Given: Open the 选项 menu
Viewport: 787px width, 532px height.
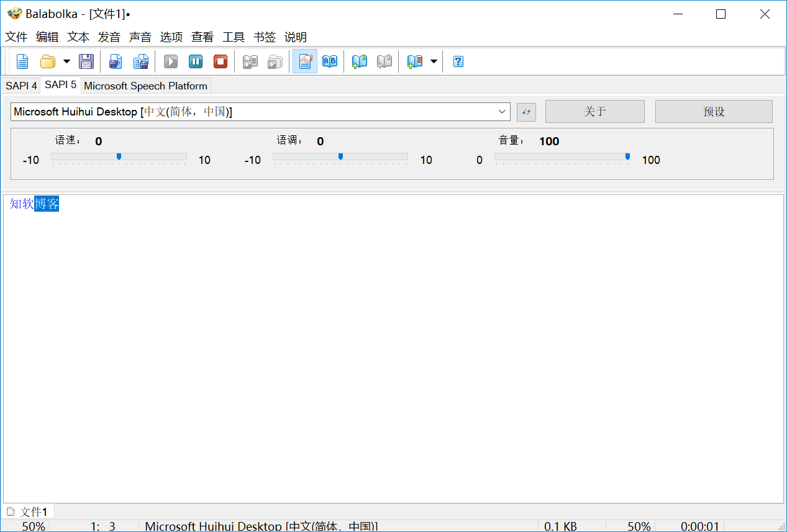Looking at the screenshot, I should coord(171,37).
